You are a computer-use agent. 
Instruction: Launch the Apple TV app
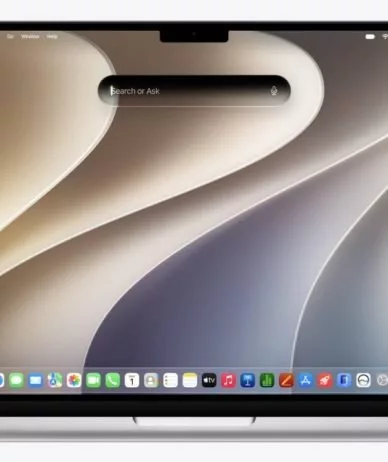209,380
